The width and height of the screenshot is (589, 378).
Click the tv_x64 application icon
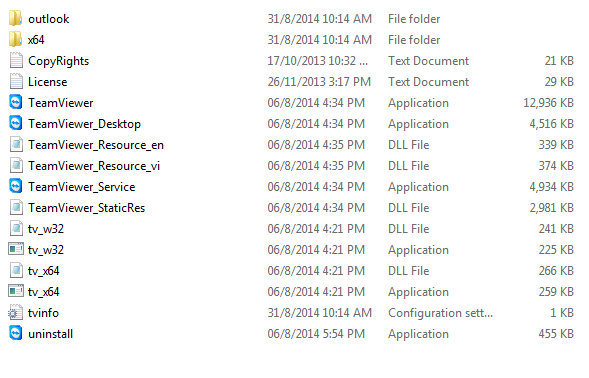tap(16, 291)
